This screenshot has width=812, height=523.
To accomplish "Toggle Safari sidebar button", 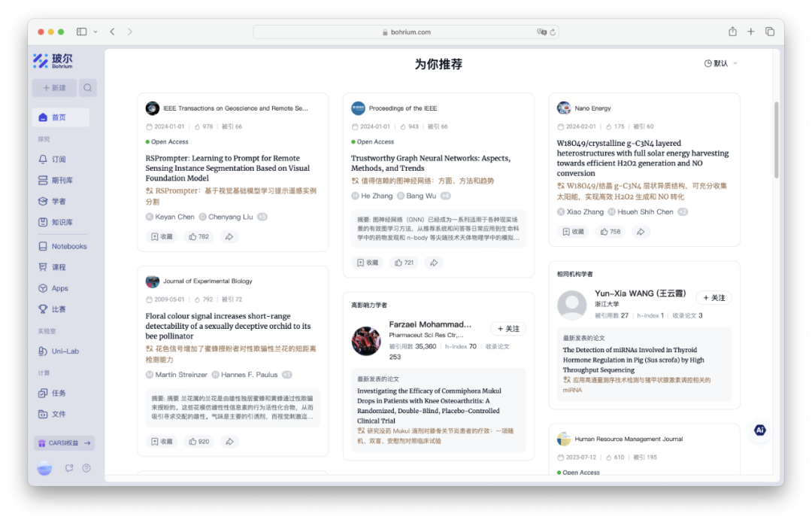I will point(82,32).
